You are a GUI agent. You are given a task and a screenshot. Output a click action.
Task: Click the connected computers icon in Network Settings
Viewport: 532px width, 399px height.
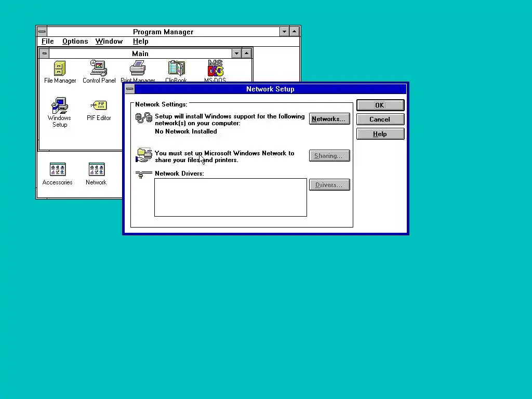tap(144, 118)
